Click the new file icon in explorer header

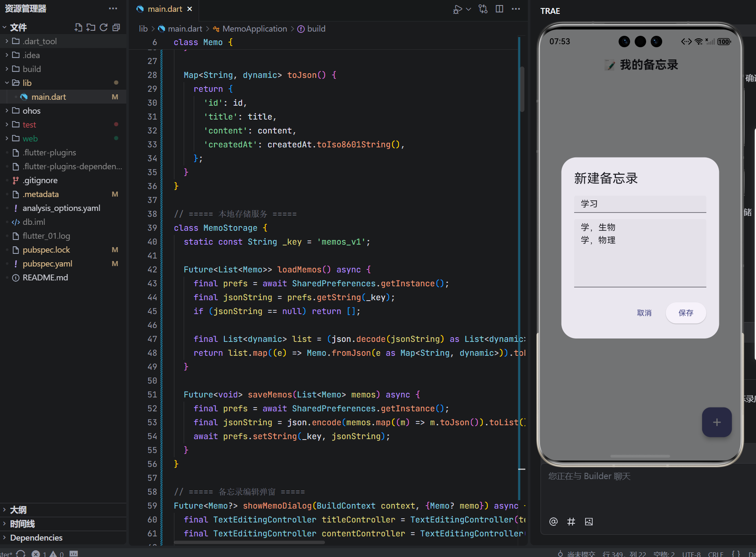click(78, 27)
